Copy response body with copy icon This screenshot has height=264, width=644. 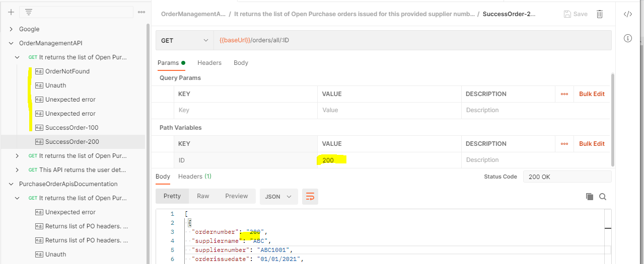pos(590,197)
